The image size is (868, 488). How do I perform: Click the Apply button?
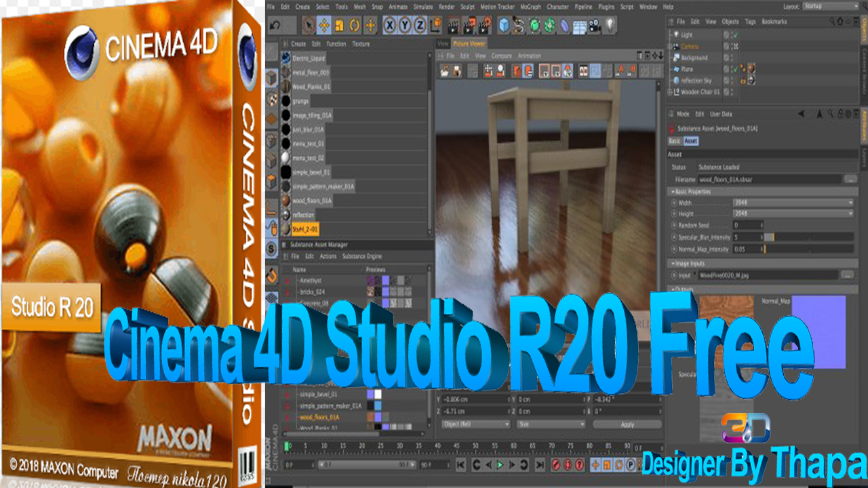coord(628,424)
